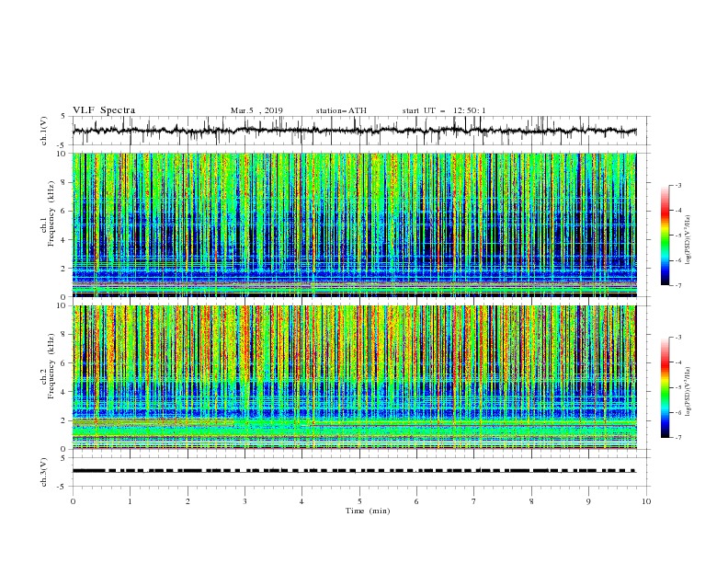The width and height of the screenshot is (728, 563).
Task: Click the time-axis tick label "2"
Action: tap(188, 501)
